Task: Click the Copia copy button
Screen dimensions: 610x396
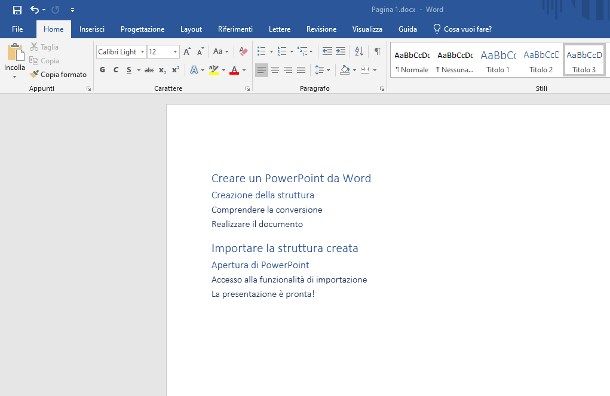Action: 44,61
